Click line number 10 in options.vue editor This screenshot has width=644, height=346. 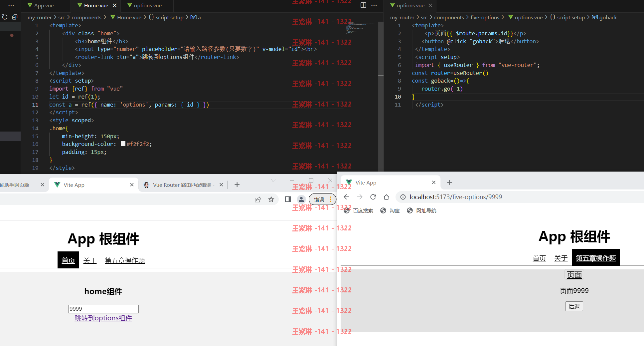pyautogui.click(x=398, y=97)
